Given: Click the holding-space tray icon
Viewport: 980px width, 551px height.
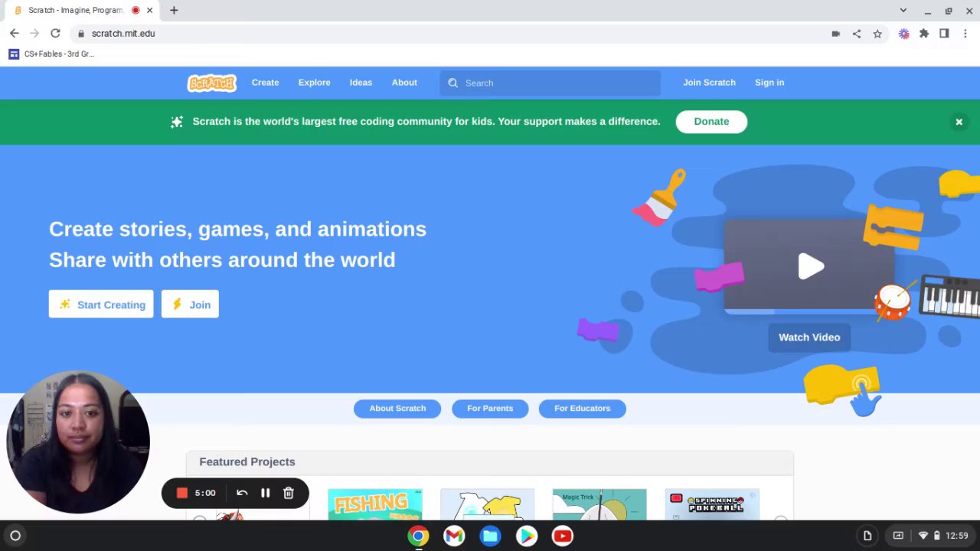Looking at the screenshot, I should [x=867, y=536].
